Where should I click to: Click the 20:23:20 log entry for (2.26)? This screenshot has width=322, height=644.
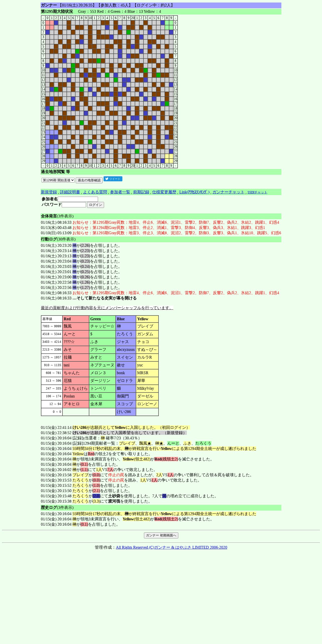click(82, 246)
